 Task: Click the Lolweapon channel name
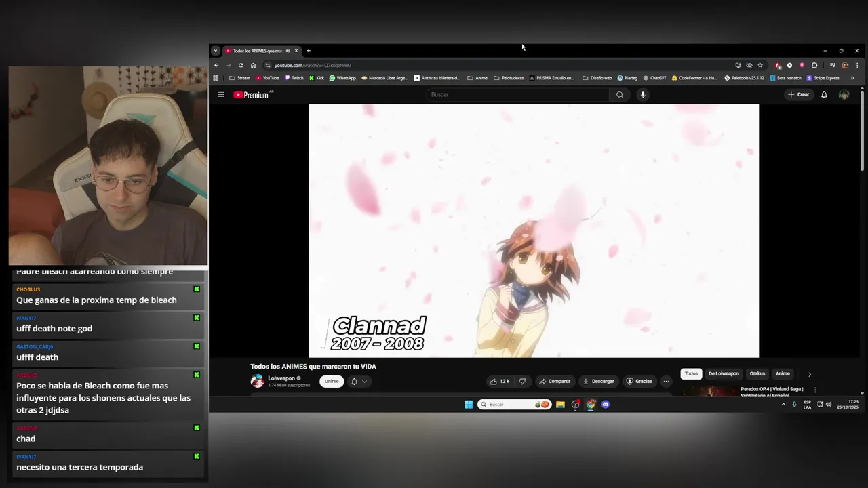(x=281, y=378)
